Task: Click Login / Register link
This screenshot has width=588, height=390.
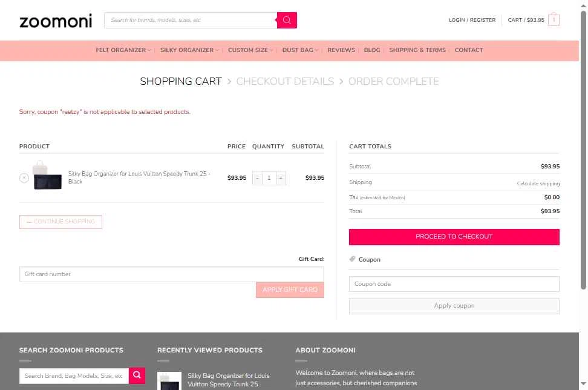Action: point(472,20)
